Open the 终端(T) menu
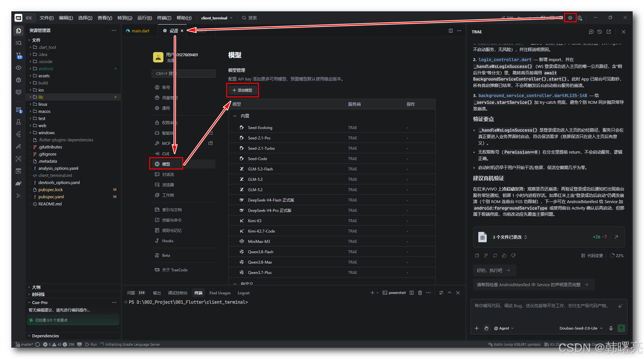The image size is (644, 359). pos(164,18)
